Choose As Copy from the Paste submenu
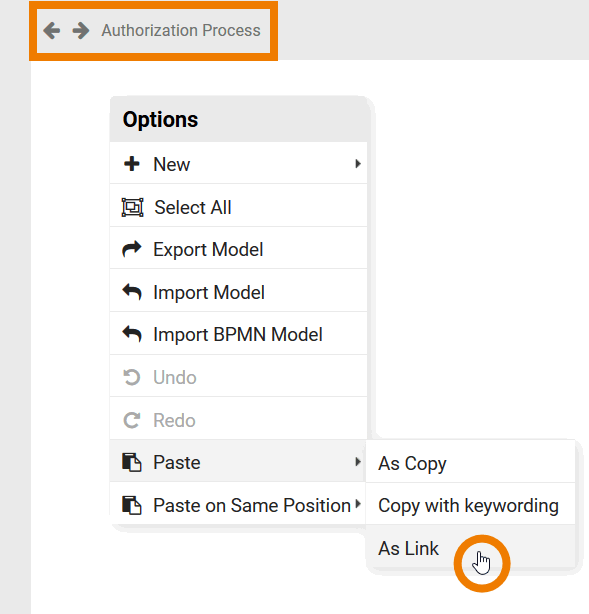Viewport: 589px width, 614px height. click(x=470, y=462)
